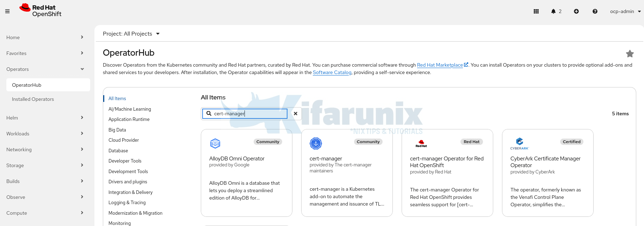
Task: Select the Database category filter
Action: point(118,151)
